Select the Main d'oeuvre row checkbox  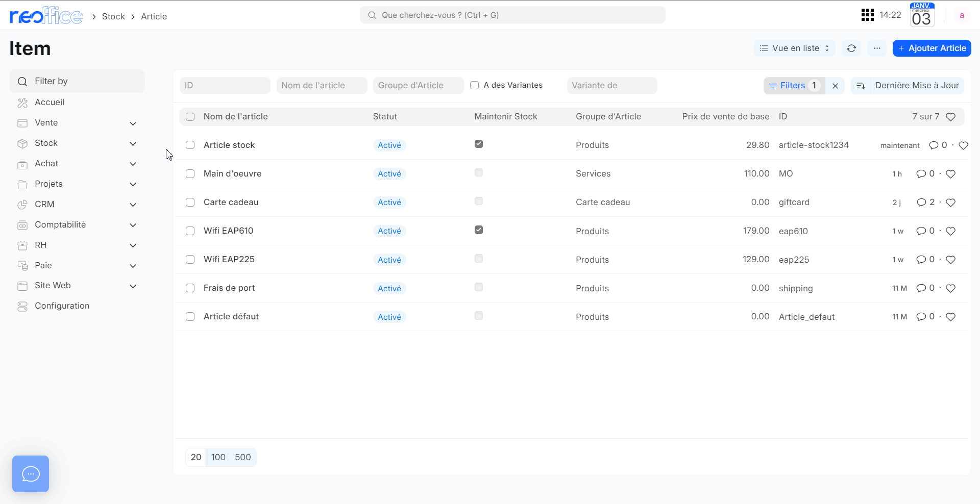coord(190,174)
